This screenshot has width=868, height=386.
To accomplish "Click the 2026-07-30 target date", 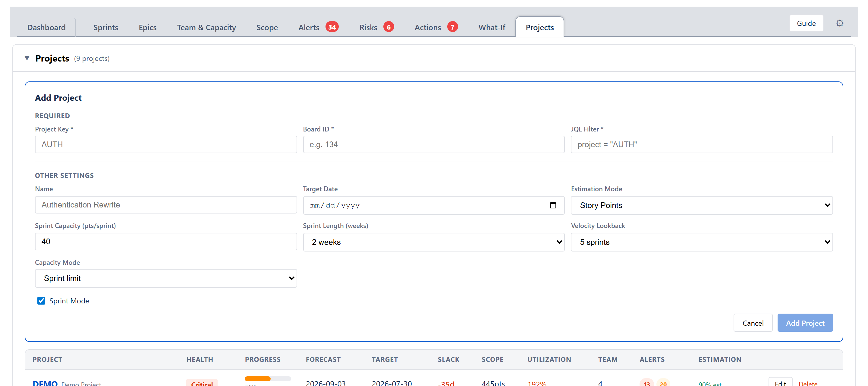I will click(392, 383).
